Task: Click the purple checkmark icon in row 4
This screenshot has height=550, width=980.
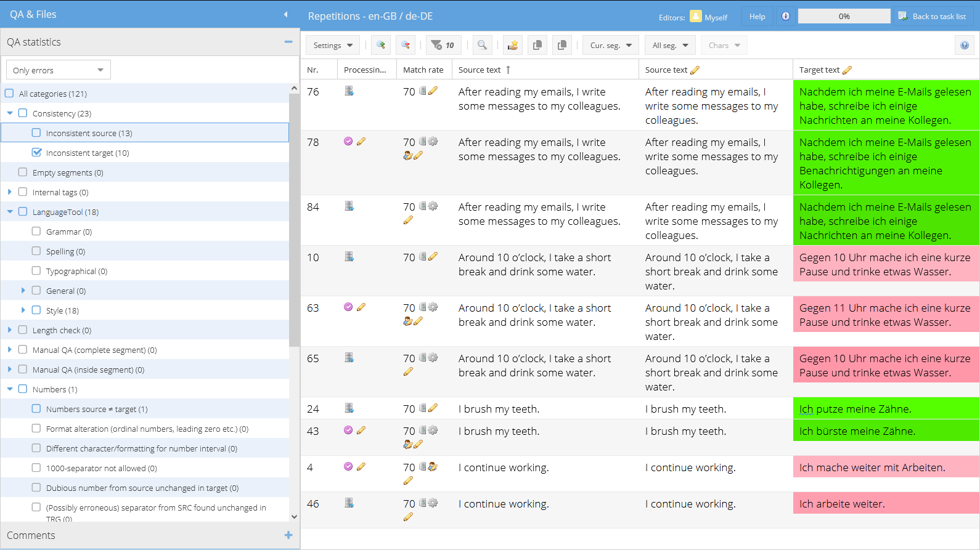Action: [x=348, y=466]
